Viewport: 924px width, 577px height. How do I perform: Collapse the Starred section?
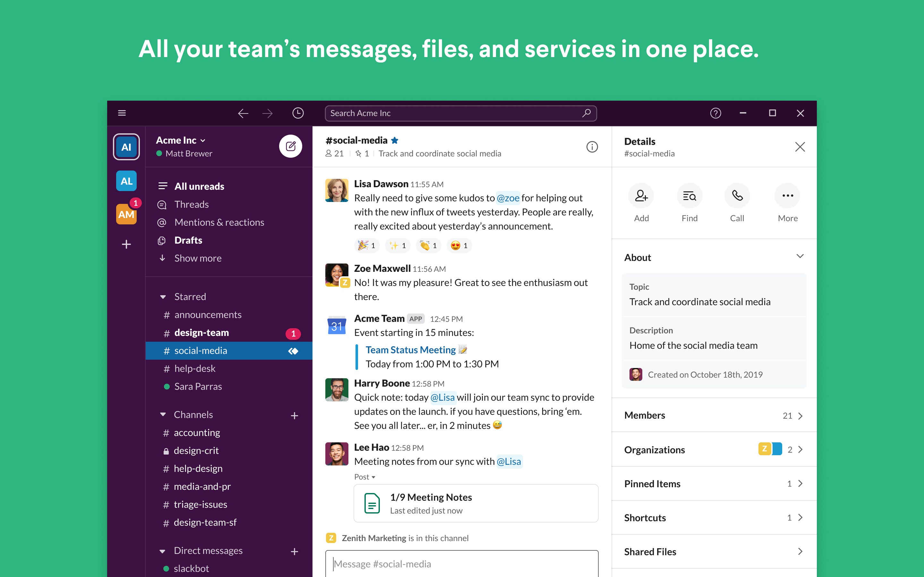163,297
